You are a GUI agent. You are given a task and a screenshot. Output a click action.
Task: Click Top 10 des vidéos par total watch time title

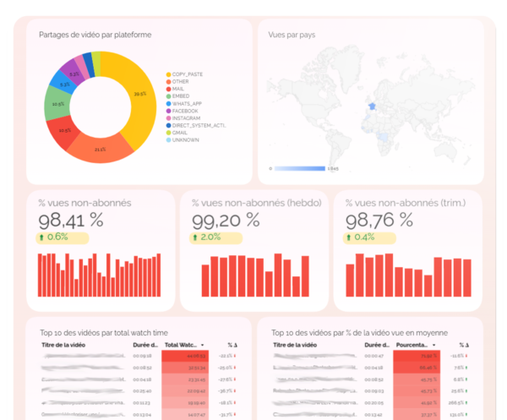pyautogui.click(x=104, y=333)
